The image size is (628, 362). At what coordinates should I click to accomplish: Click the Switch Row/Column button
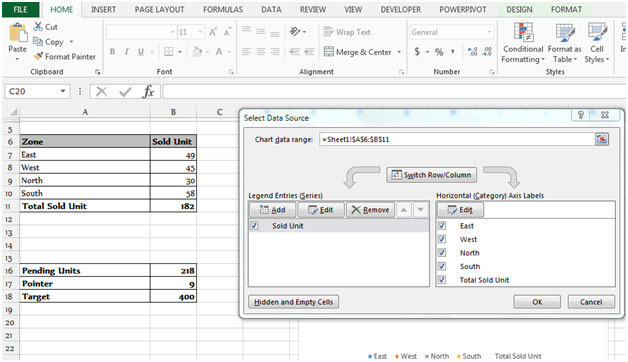point(431,175)
